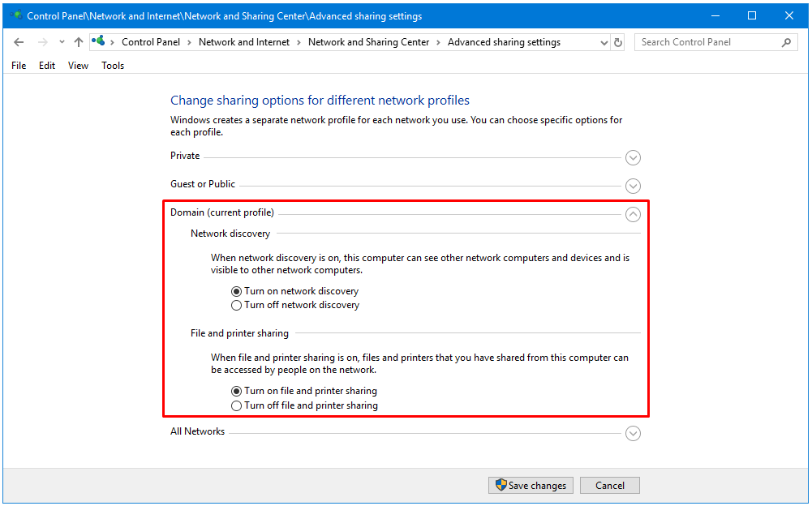812x506 pixels.
Task: Click the window icon in title bar
Action: (x=16, y=15)
